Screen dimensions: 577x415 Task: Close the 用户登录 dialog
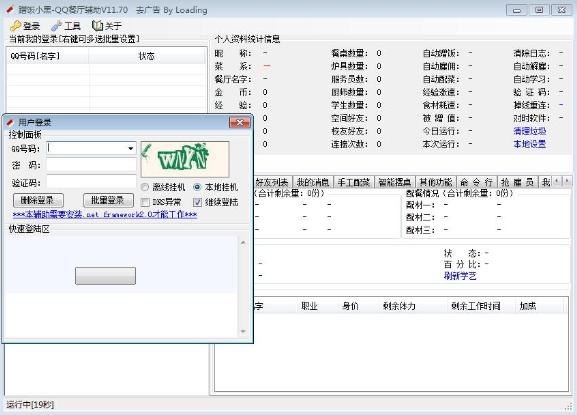[x=240, y=122]
